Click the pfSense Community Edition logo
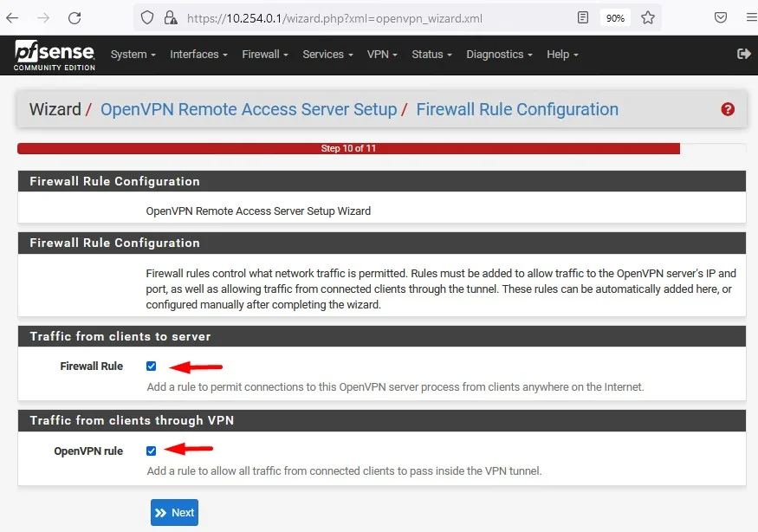 (x=54, y=55)
